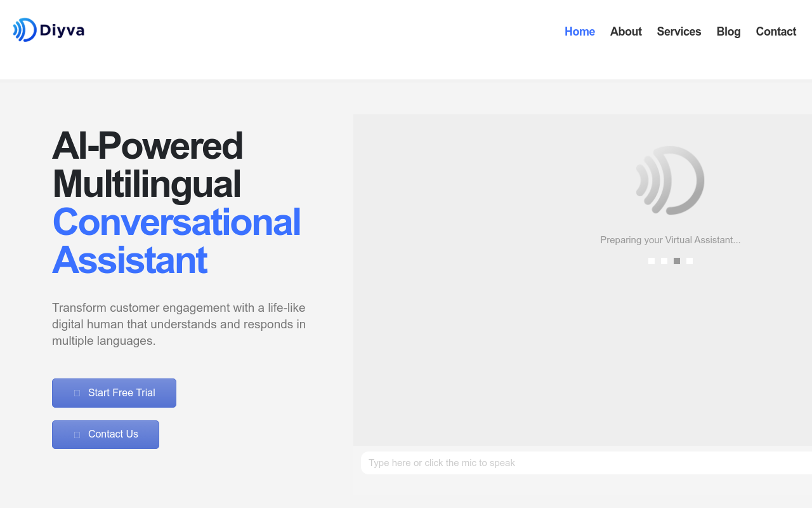Viewport: 812px width, 508px height.
Task: Navigate to Contact in the header
Action: click(776, 32)
